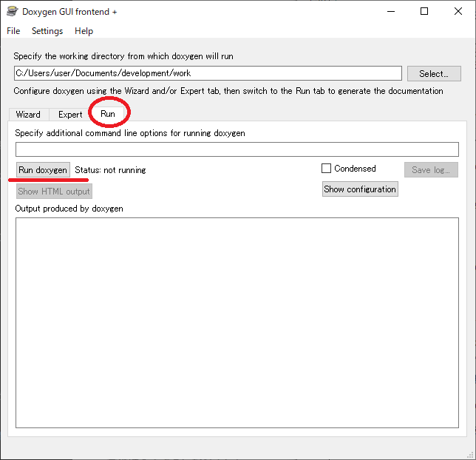Click the Show HTML output button

click(x=54, y=192)
